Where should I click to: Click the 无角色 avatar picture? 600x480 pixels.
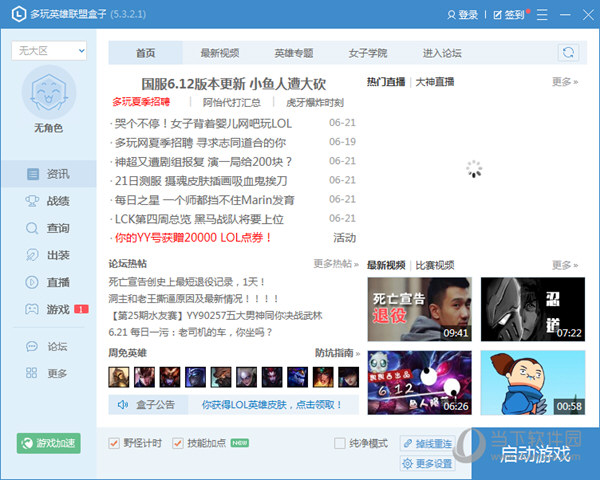[x=49, y=92]
